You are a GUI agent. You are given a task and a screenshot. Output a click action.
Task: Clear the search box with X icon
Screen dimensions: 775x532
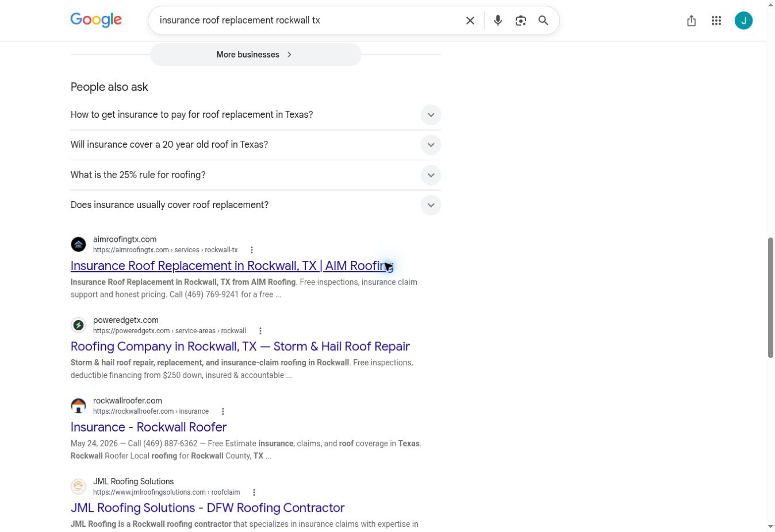[x=470, y=21]
